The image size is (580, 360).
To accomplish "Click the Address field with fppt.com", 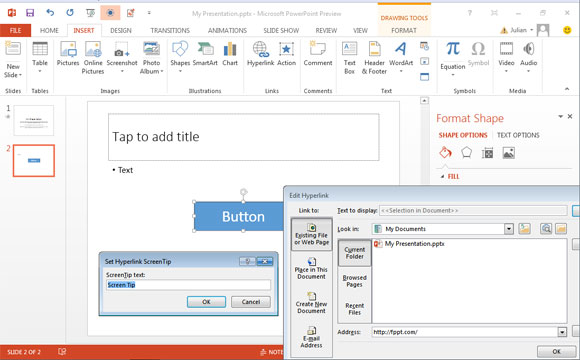I will click(x=465, y=332).
